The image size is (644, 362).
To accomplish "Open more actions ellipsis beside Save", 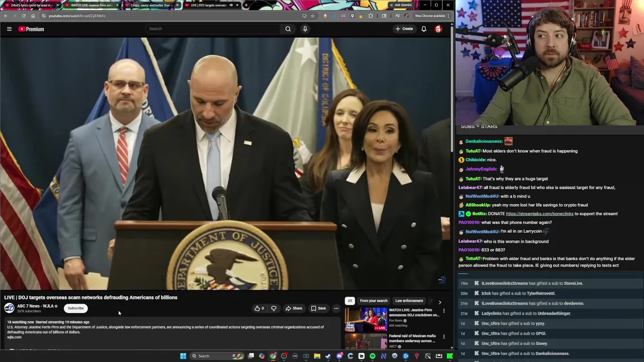I will click(x=336, y=308).
